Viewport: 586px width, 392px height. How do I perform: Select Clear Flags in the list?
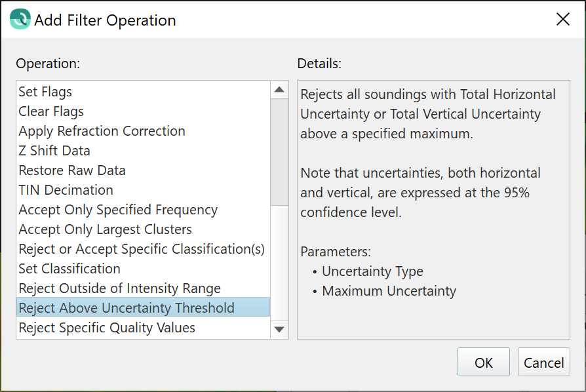51,111
